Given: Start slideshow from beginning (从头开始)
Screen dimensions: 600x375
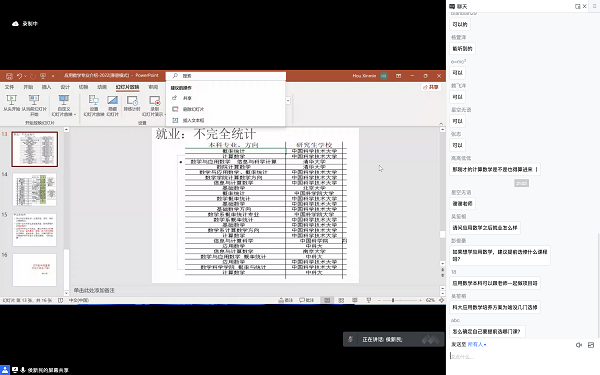Looking at the screenshot, I should (x=11, y=103).
